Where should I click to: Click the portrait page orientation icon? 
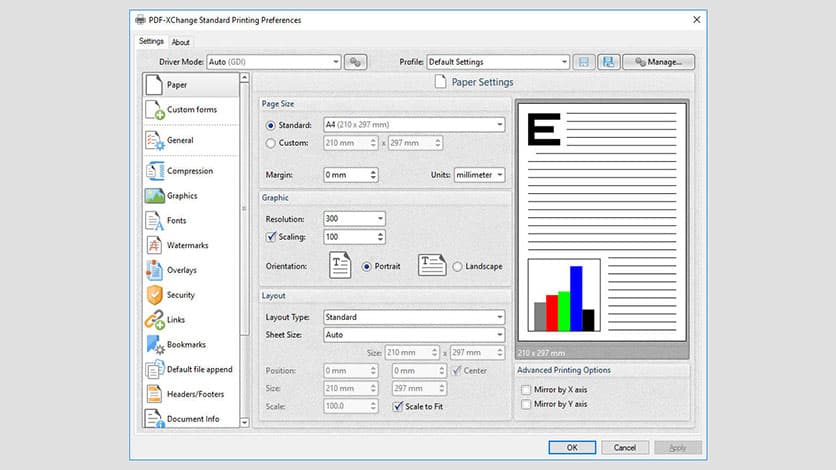tap(340, 265)
